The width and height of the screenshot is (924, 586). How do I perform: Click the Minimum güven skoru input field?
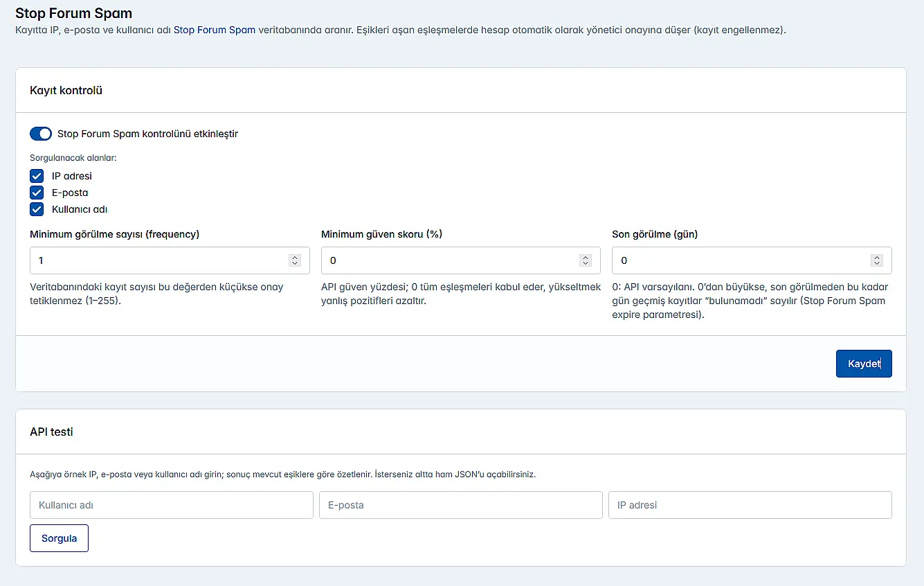(x=460, y=260)
